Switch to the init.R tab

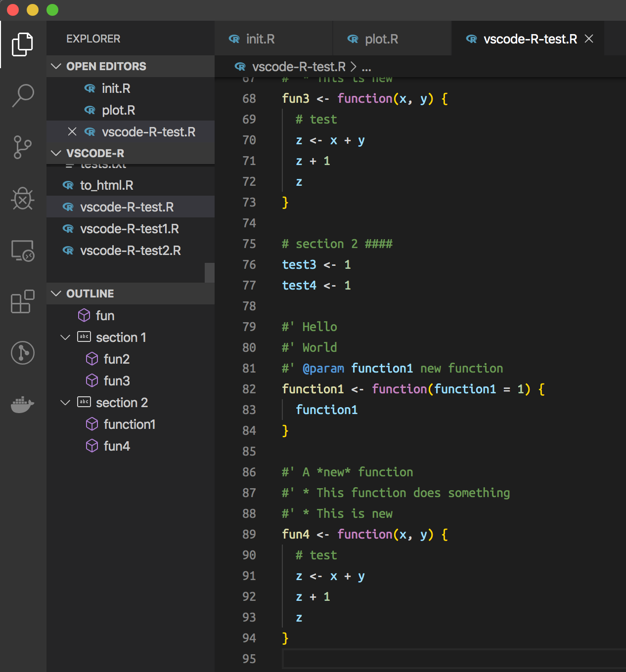click(274, 39)
